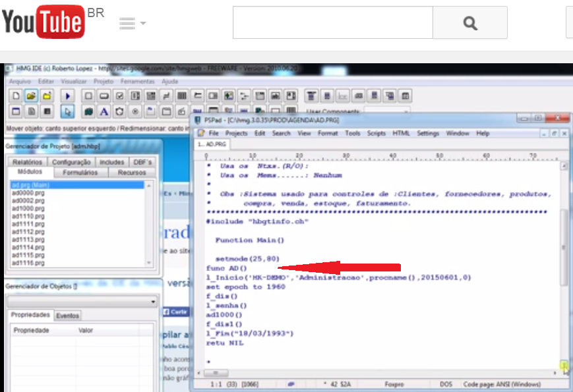Select the vertical-bars Grid control icon
The width and height of the screenshot is (573, 392).
point(181,96)
